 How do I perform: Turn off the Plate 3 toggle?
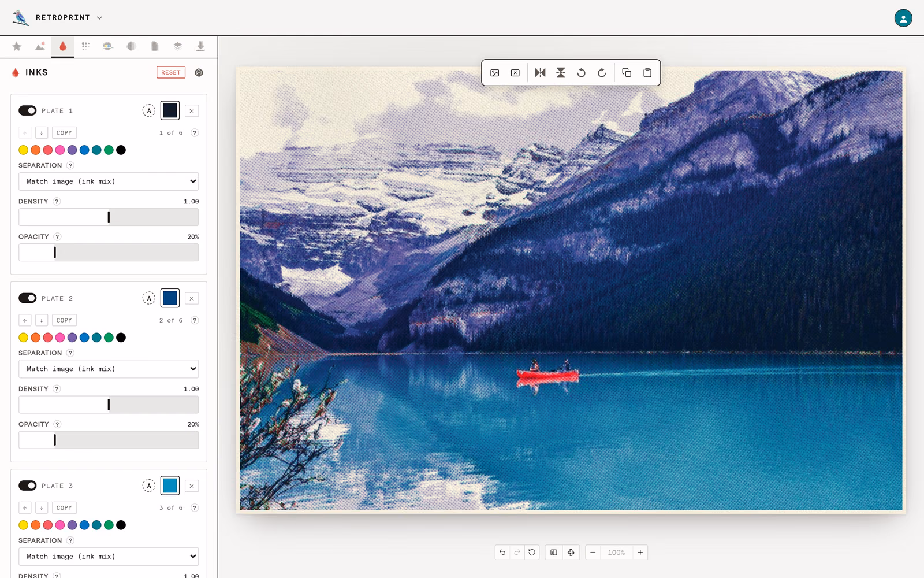[x=28, y=486]
